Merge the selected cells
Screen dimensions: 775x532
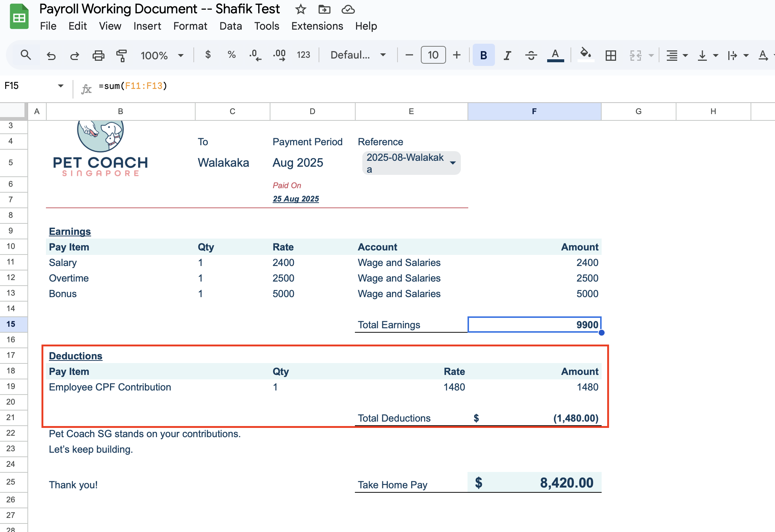click(635, 55)
